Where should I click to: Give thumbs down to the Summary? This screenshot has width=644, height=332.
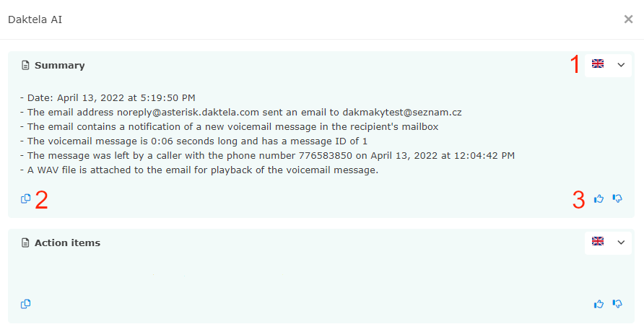point(617,198)
